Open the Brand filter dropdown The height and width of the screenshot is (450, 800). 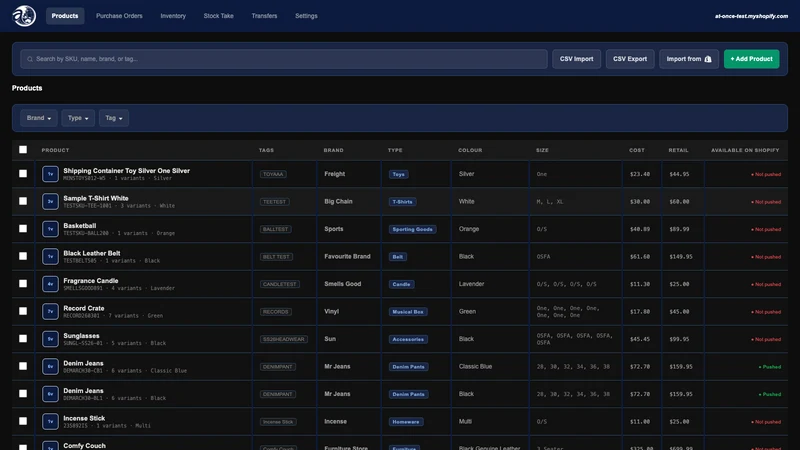39,118
